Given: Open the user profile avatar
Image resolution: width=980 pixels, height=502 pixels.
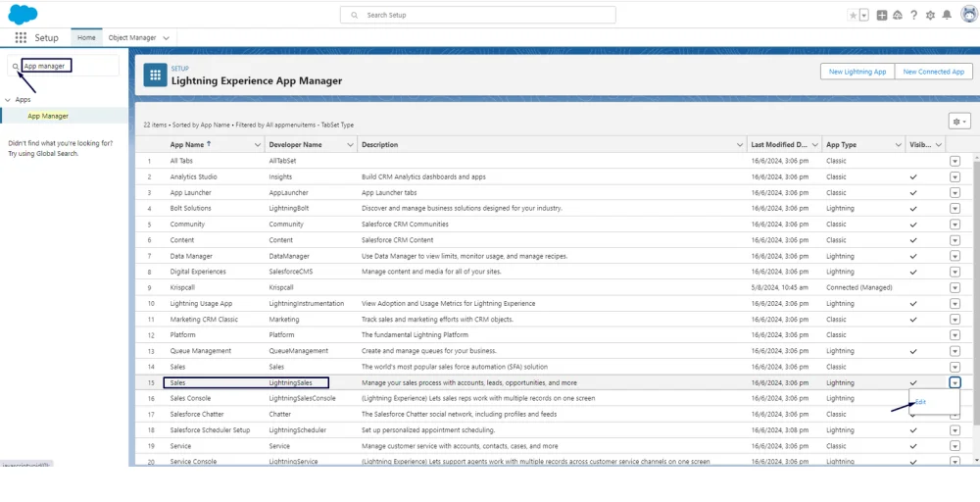Looking at the screenshot, I should 968,15.
